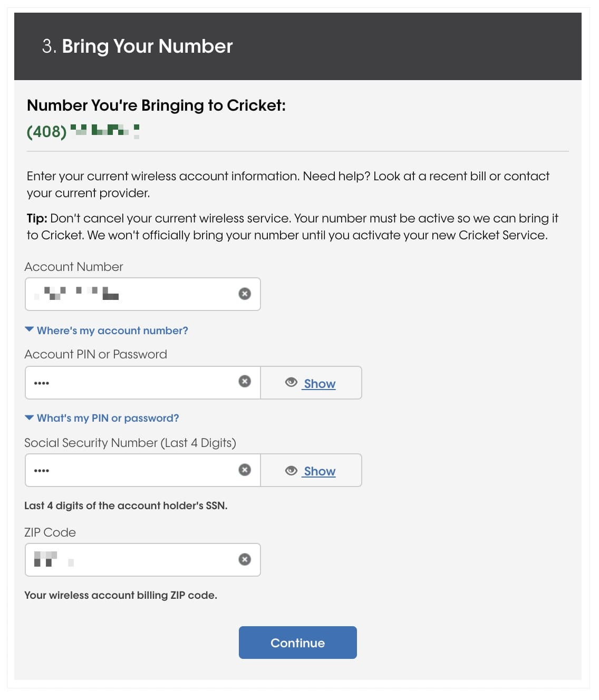599x700 pixels.
Task: Click the eye icon beside the SSN field
Action: coord(291,471)
